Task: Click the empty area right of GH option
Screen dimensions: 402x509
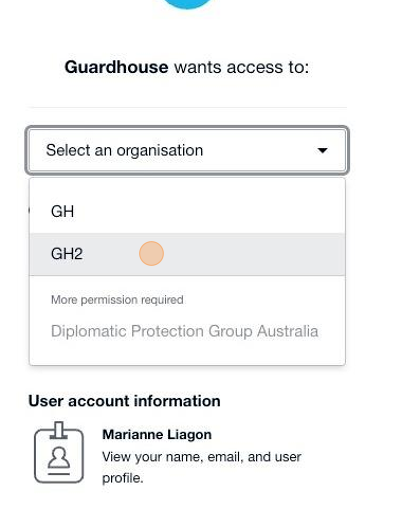Action: pyautogui.click(x=210, y=211)
